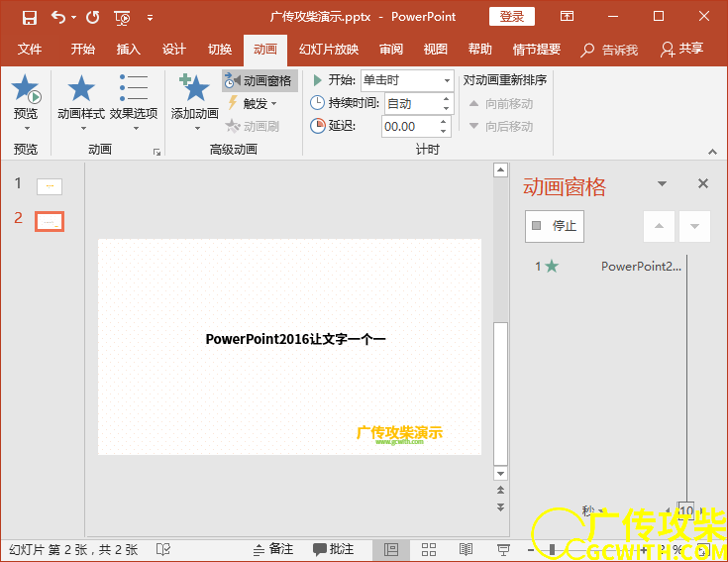Toggle 备注 notes pane in status bar
Screen dimensions: 728x562
click(x=273, y=550)
